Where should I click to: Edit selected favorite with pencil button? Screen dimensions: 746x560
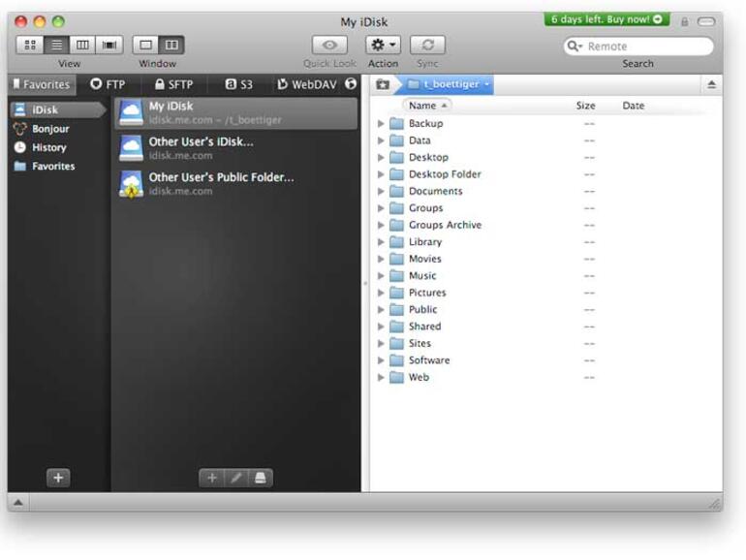(x=236, y=478)
